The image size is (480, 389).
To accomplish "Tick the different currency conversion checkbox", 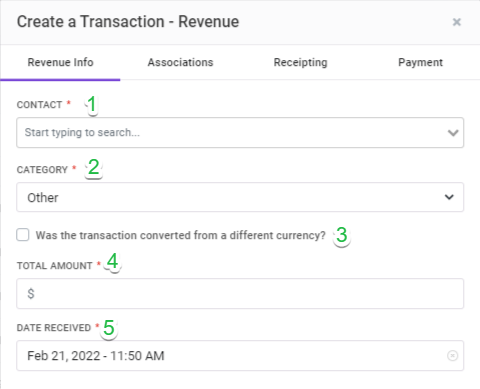I will point(23,235).
